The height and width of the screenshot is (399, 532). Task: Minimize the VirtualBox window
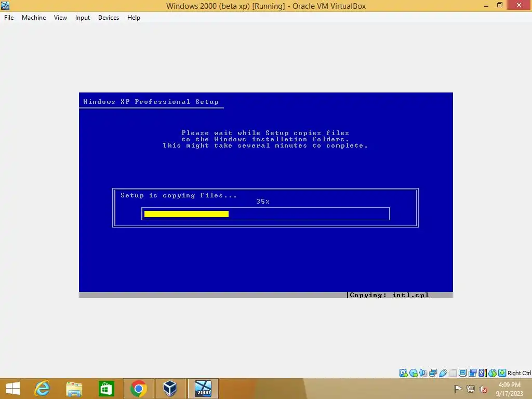pyautogui.click(x=486, y=5)
